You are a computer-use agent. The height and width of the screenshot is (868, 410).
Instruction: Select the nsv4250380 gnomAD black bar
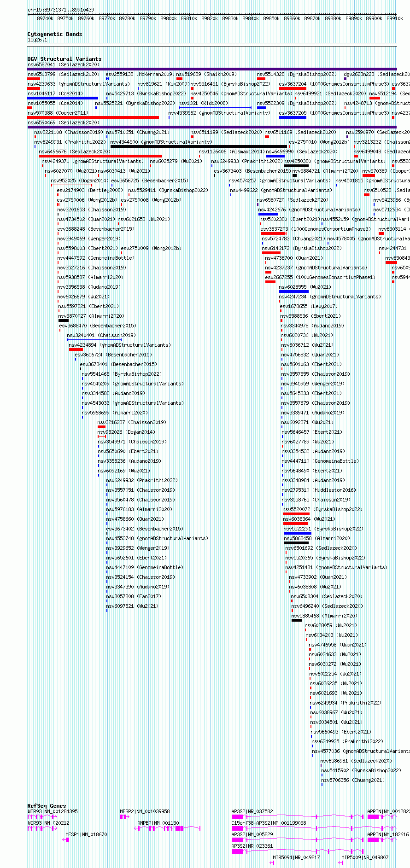(296, 166)
